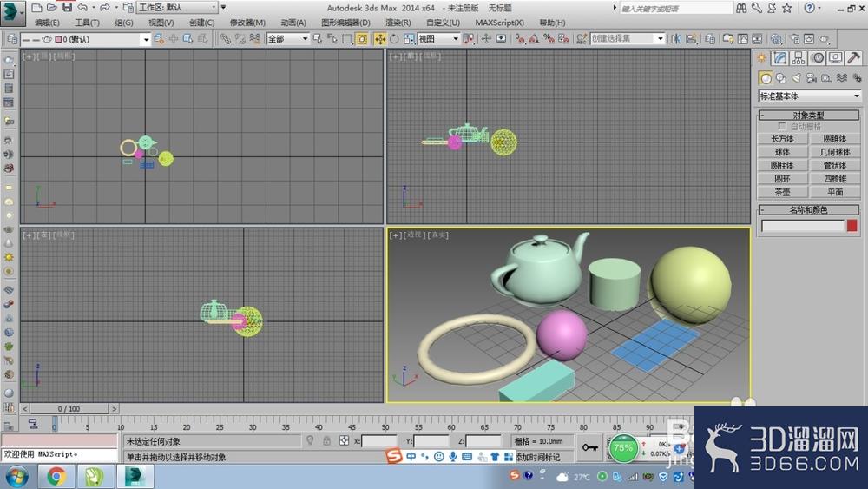Expand the 标准基本体 dropdown
Viewport: 868px width, 489px height.
click(x=809, y=96)
